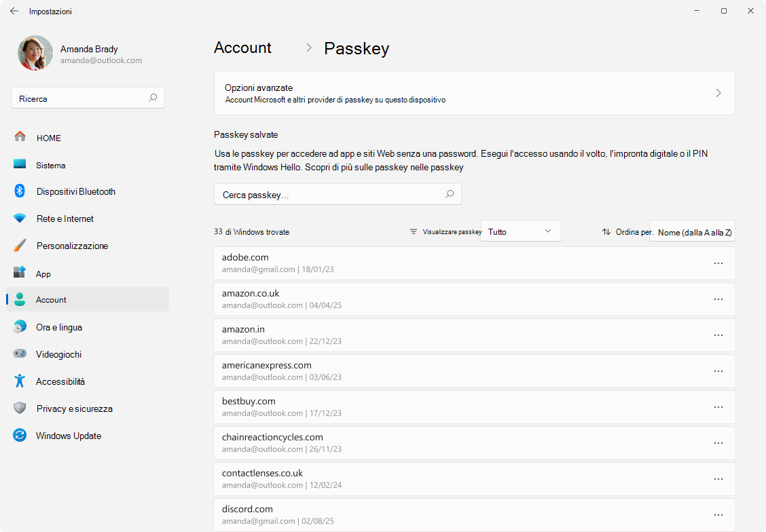Open the Opzioni avanzate card
Image resolution: width=766 pixels, height=532 pixels.
point(475,93)
